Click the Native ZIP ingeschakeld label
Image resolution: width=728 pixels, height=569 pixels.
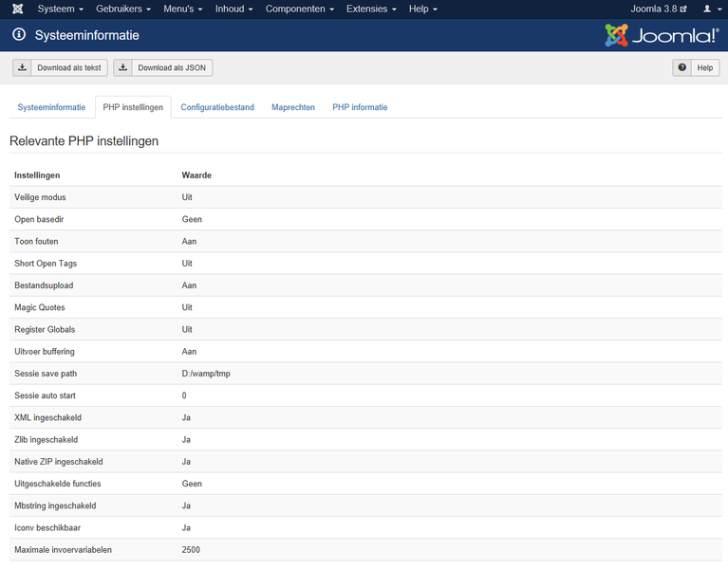tap(59, 462)
